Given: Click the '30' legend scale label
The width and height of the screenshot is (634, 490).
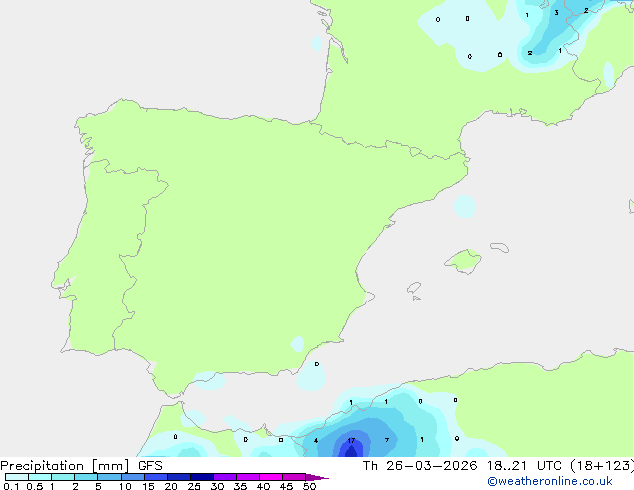Looking at the screenshot, I should 217,486.
